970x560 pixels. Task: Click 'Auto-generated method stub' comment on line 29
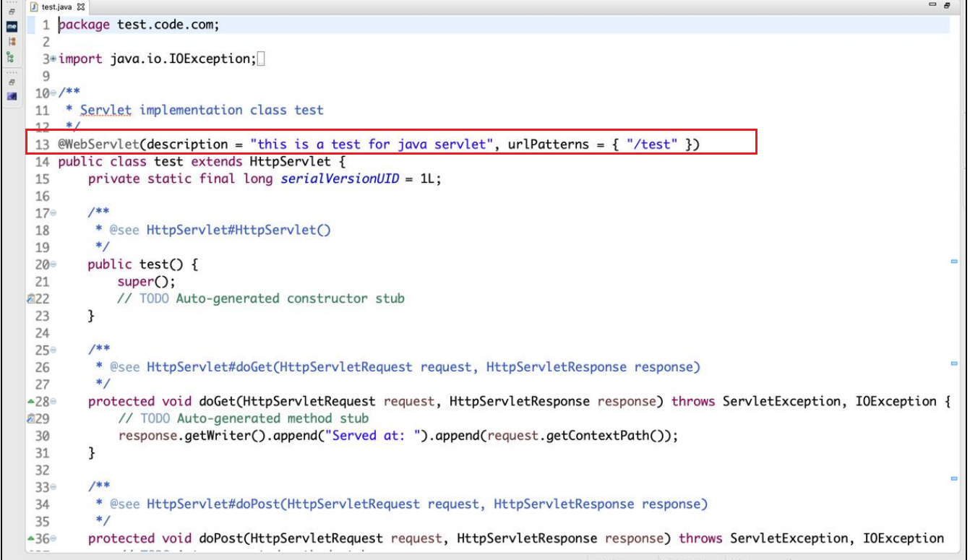pos(272,418)
